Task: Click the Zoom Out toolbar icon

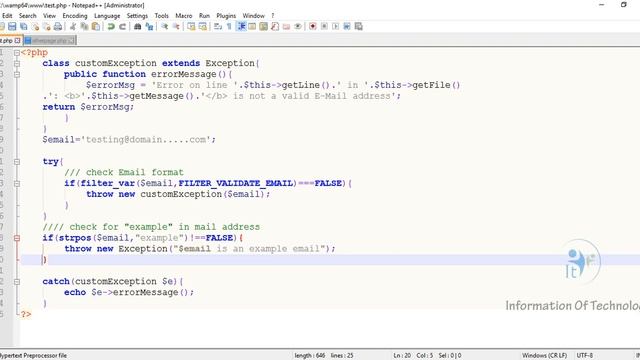Action: (x=176, y=27)
